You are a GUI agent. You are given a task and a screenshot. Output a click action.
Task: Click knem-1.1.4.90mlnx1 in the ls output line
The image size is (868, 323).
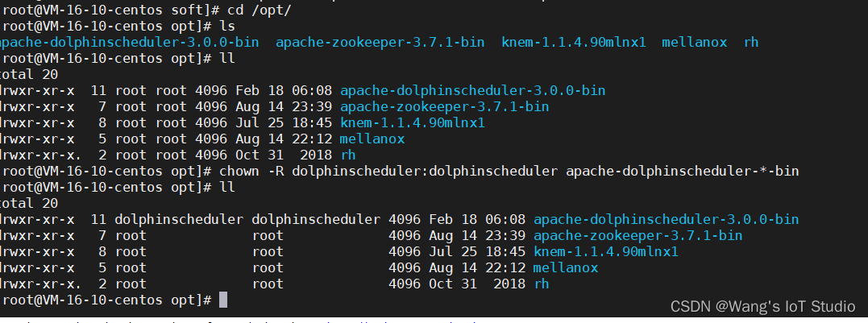573,42
